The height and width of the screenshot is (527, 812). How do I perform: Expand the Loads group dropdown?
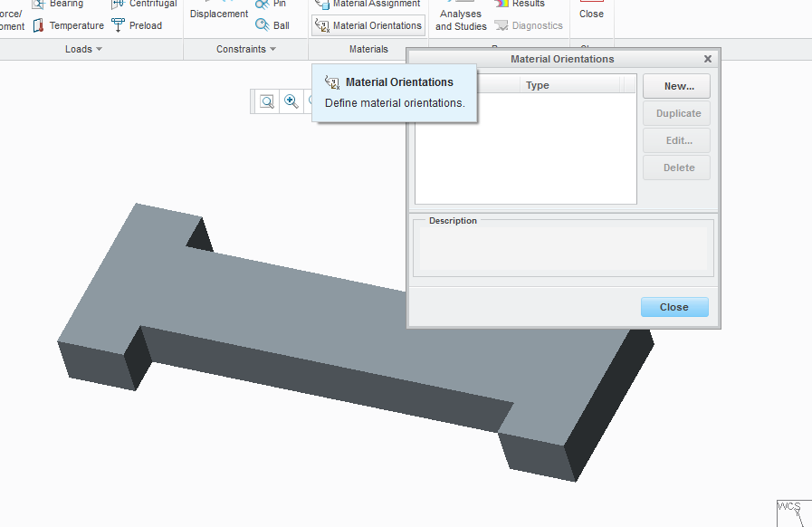coord(83,49)
